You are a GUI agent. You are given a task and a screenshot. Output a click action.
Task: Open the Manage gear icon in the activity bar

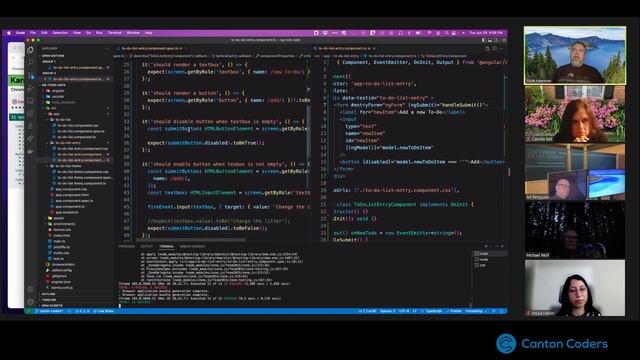tap(31, 302)
